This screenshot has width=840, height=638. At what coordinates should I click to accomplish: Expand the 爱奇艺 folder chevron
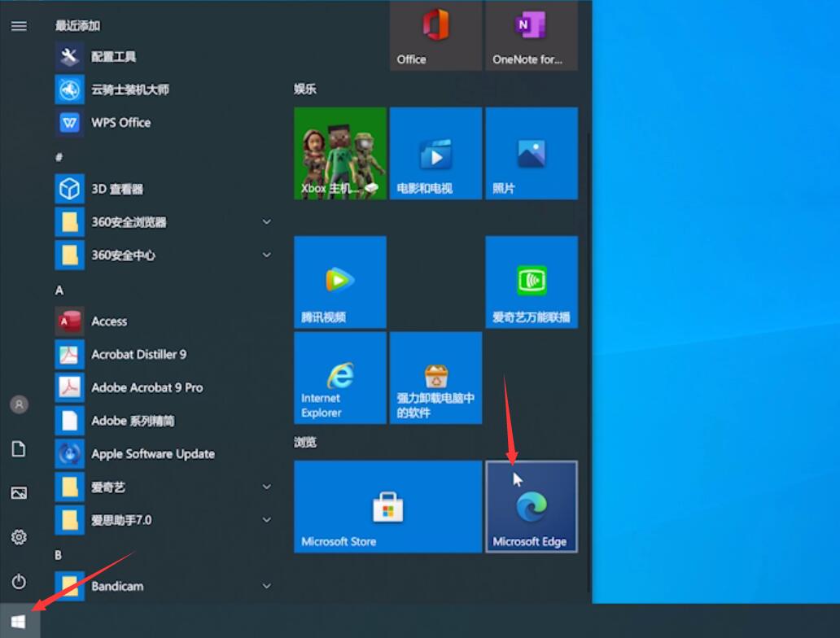(x=266, y=487)
